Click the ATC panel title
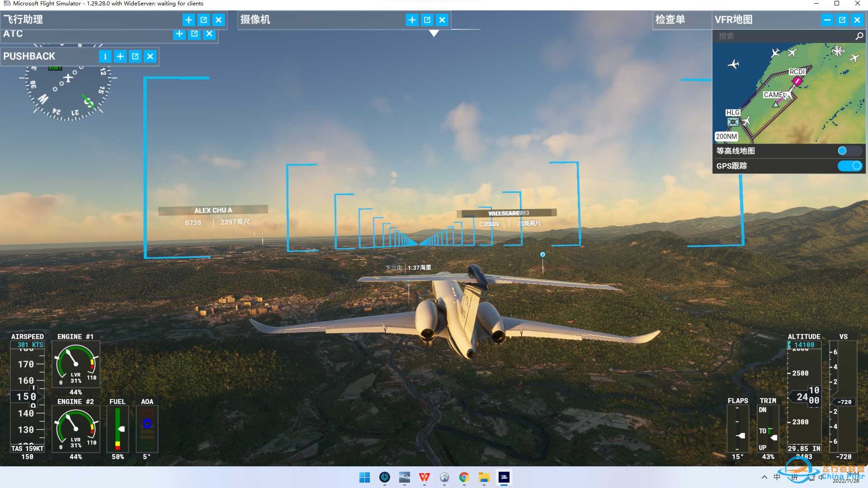868x488 pixels. [13, 34]
